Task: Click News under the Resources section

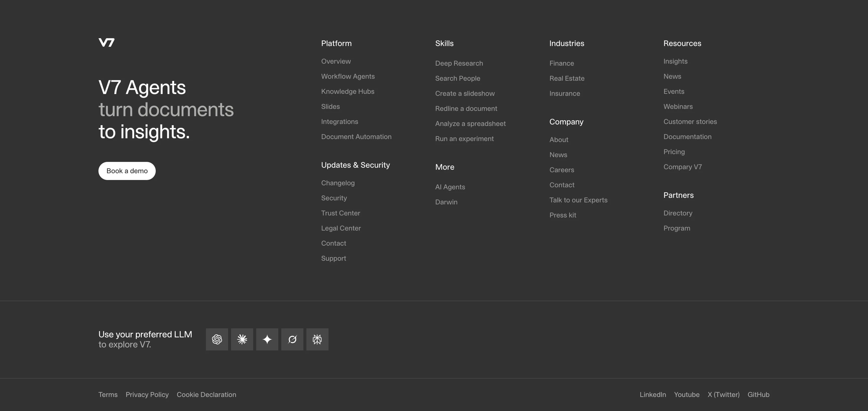Action: (672, 76)
